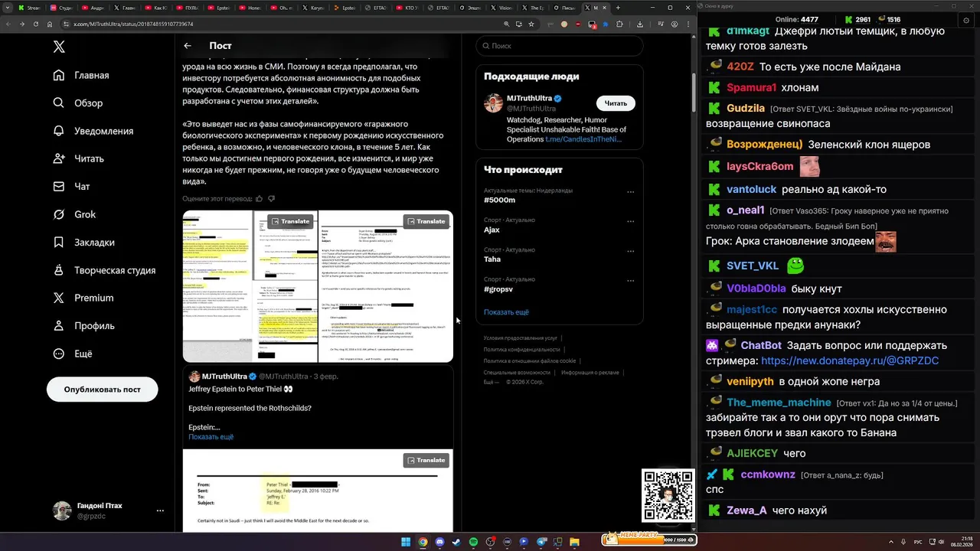980x551 pixels.
Task: Translate the right email image
Action: tap(426, 221)
